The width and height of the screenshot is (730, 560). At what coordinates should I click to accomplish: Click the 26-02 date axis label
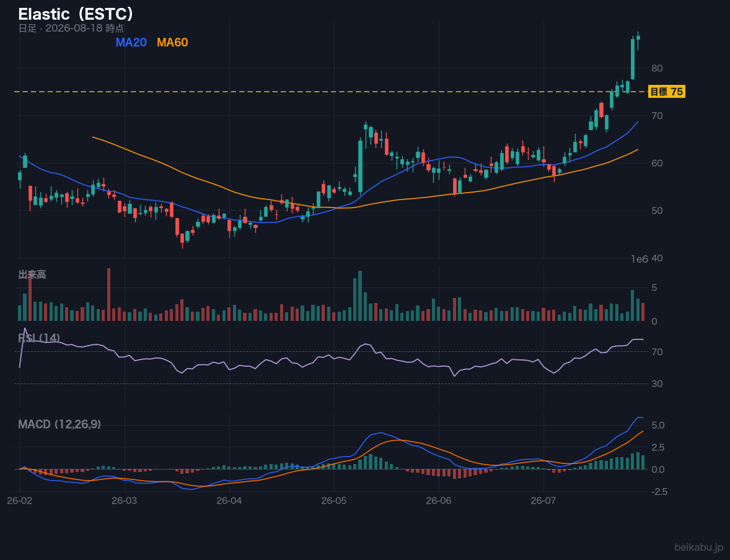[x=20, y=501]
